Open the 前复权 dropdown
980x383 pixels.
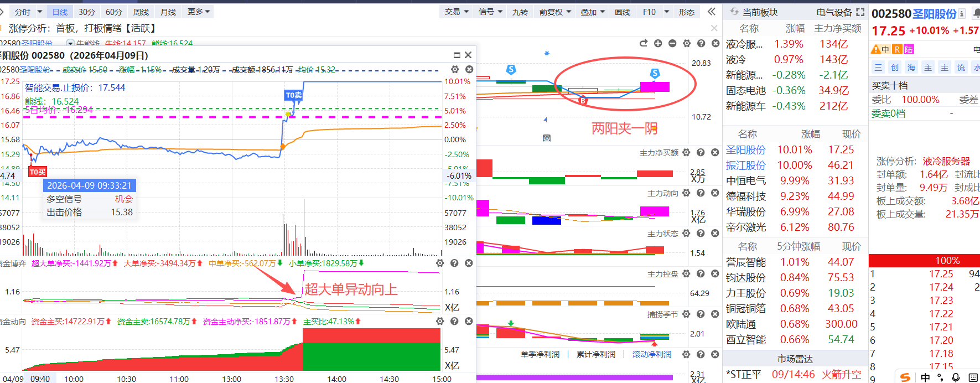(555, 12)
